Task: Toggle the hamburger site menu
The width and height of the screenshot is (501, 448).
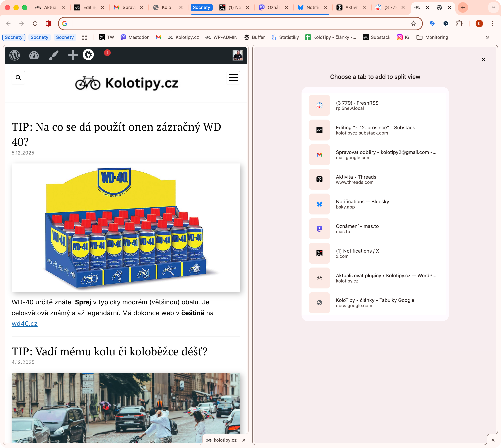Action: click(233, 78)
